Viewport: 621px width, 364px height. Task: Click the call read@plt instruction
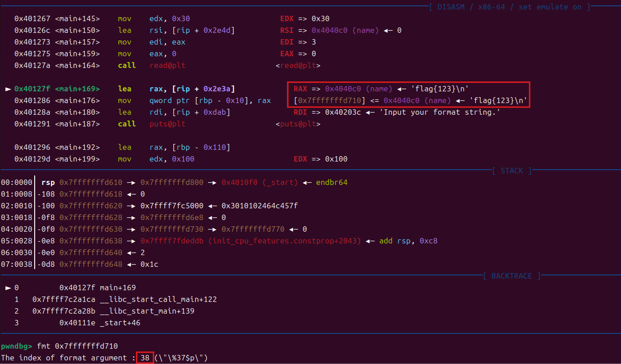click(151, 66)
